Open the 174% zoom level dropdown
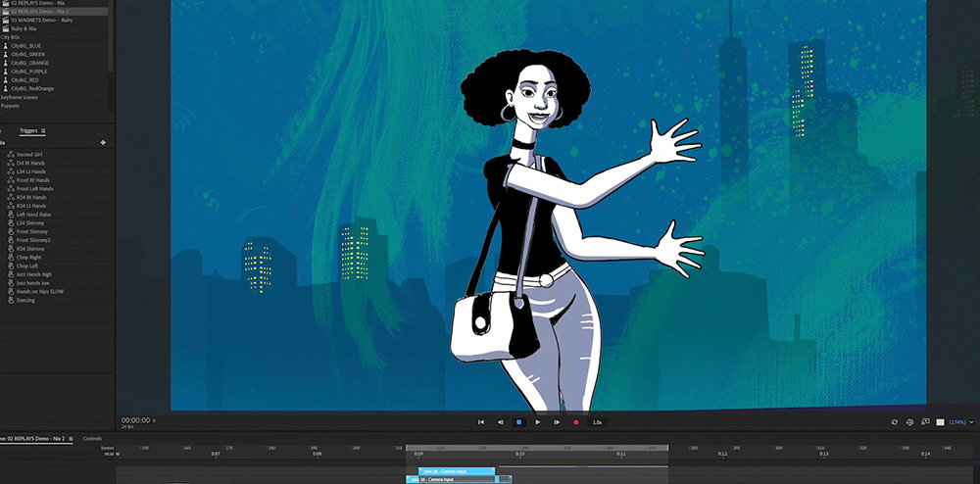Image resolution: width=980 pixels, height=484 pixels. coord(957,422)
